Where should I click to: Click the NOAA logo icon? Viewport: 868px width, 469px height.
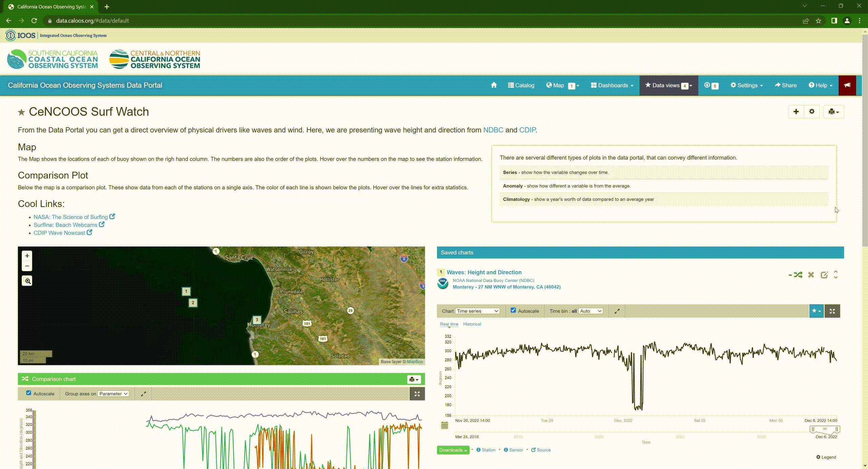tap(443, 284)
